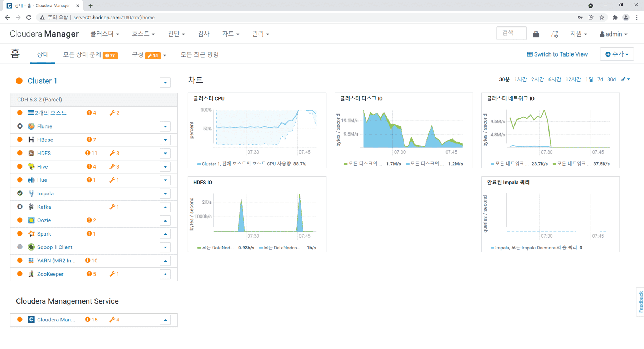Click the hosts list icon
The width and height of the screenshot is (644, 349).
click(x=31, y=113)
